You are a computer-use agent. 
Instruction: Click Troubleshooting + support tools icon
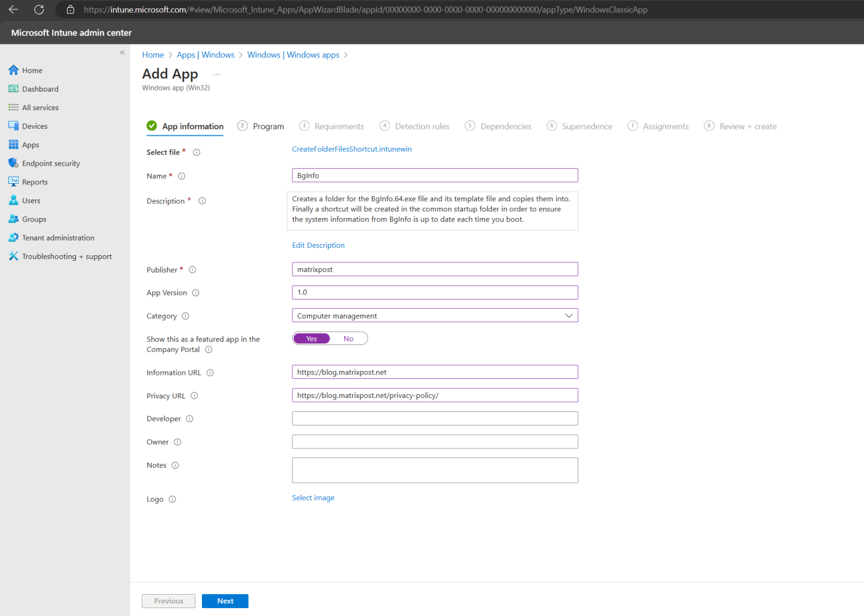13,256
